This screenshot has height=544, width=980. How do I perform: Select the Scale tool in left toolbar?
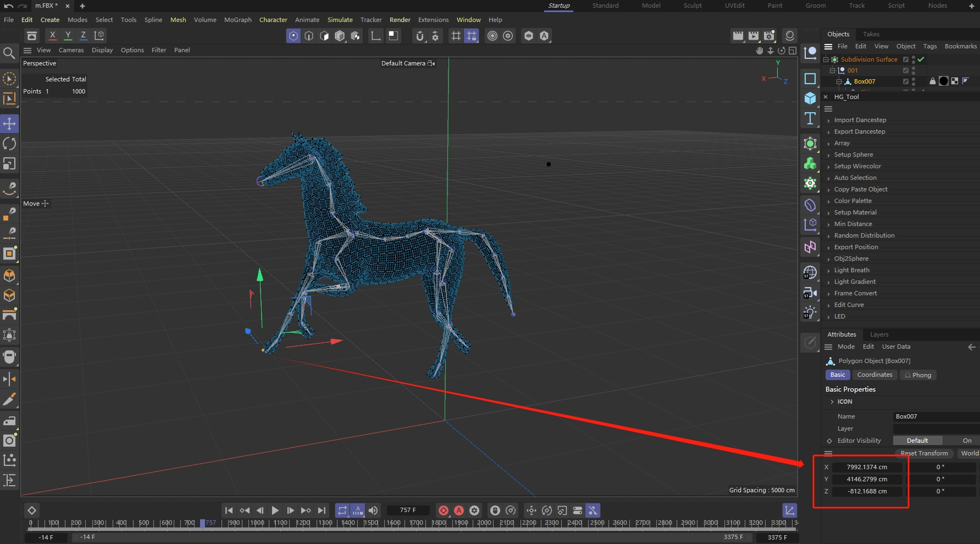[9, 164]
